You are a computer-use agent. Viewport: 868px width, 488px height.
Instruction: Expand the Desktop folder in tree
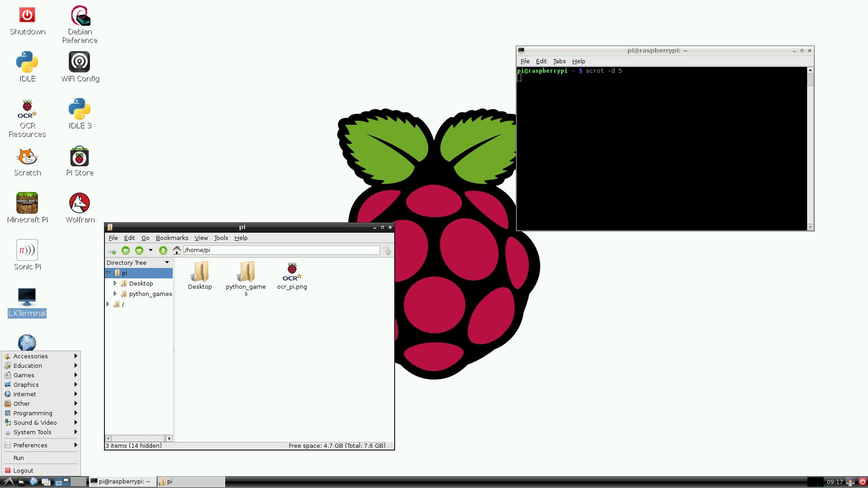tap(115, 283)
